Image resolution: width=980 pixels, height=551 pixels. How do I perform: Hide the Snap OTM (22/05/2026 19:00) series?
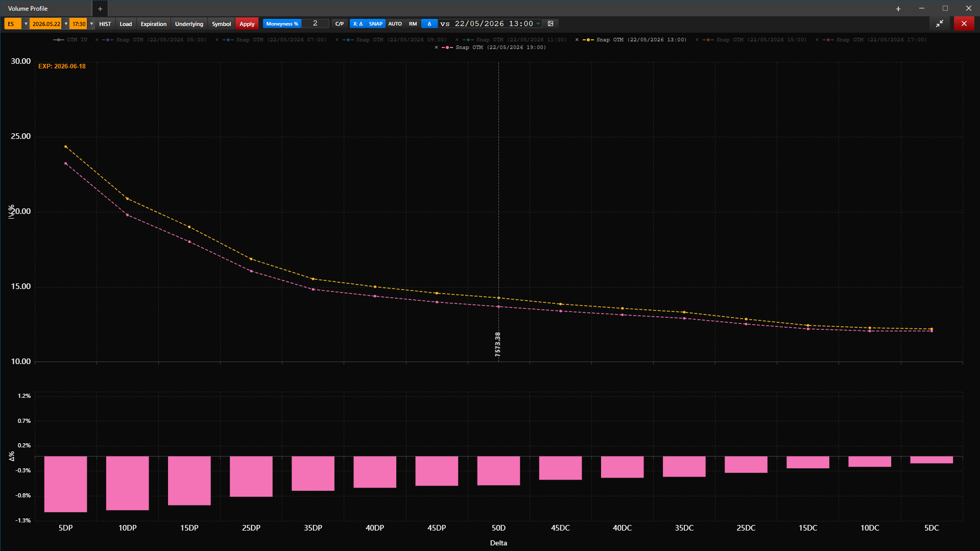[x=494, y=47]
